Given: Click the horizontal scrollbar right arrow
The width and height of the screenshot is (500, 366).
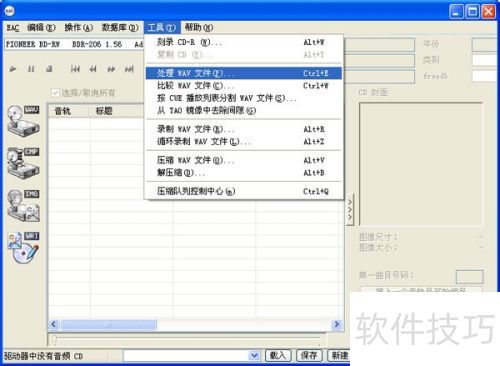Looking at the screenshot, I should [x=337, y=324].
